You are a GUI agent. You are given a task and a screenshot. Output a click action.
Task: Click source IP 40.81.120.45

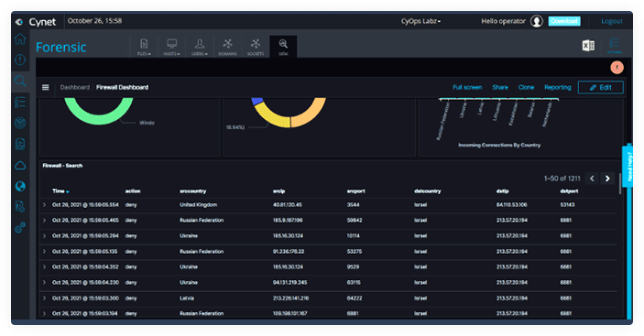[x=287, y=205]
